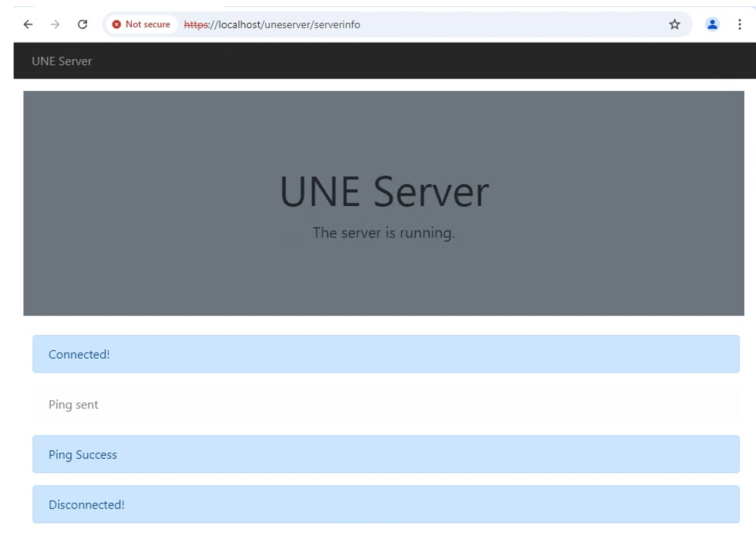Select the large UNE Server heading
The image size is (756, 538).
(x=384, y=191)
